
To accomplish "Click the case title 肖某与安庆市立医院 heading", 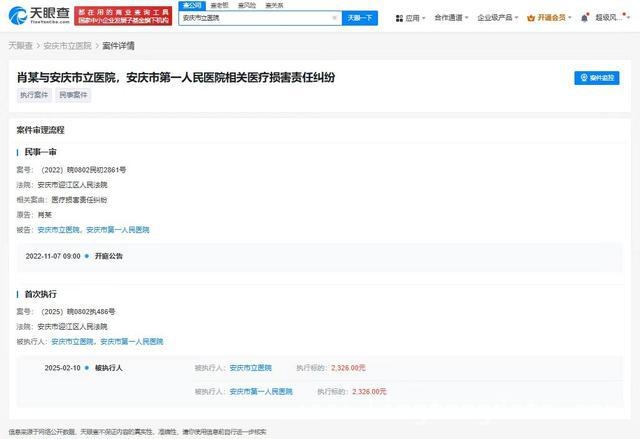I will pyautogui.click(x=176, y=77).
